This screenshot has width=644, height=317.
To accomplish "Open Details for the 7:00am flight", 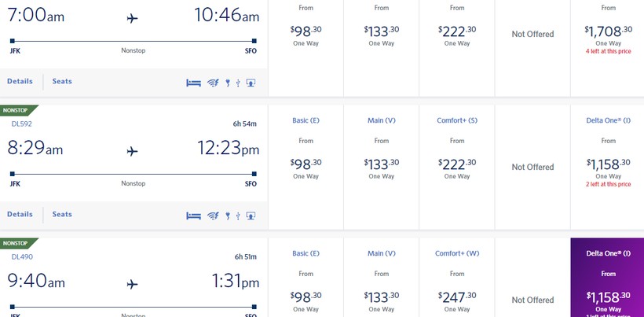I will point(20,81).
